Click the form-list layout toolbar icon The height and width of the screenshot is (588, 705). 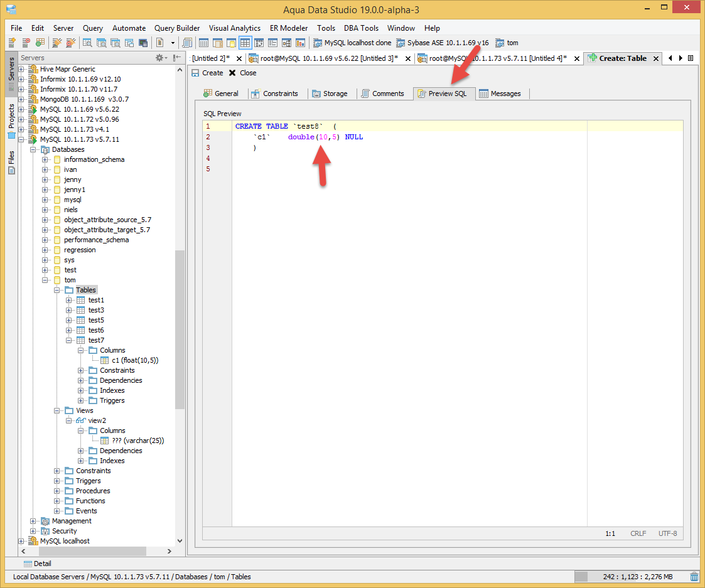272,43
